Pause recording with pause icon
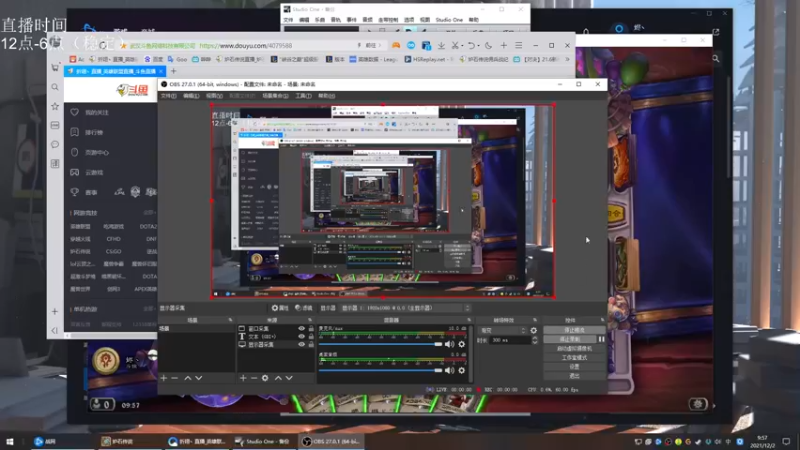This screenshot has width=800, height=450. [x=602, y=339]
